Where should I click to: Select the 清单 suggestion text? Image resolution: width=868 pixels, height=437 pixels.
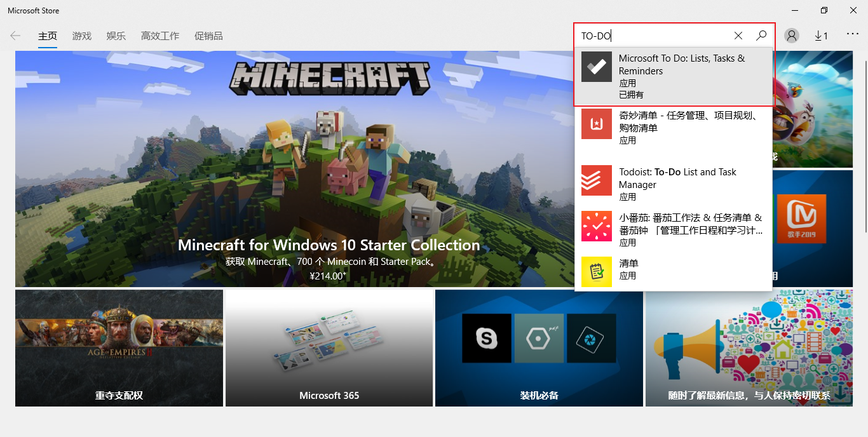click(628, 263)
